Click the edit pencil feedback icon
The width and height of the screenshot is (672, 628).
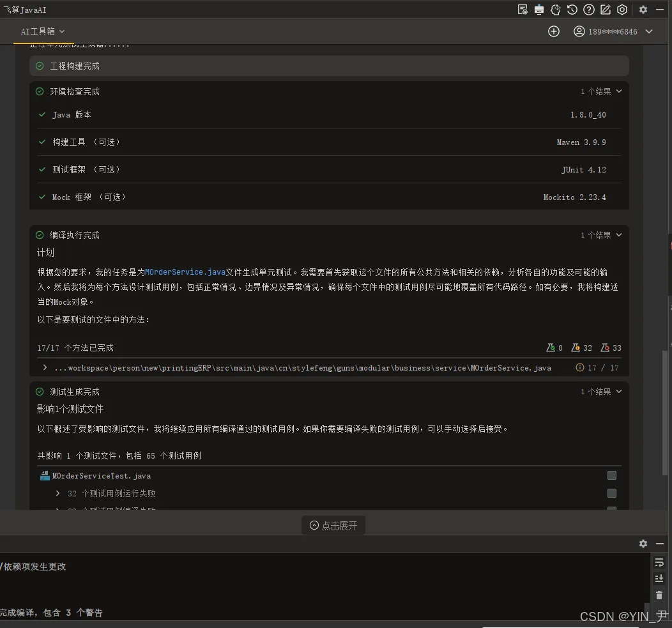[x=605, y=10]
